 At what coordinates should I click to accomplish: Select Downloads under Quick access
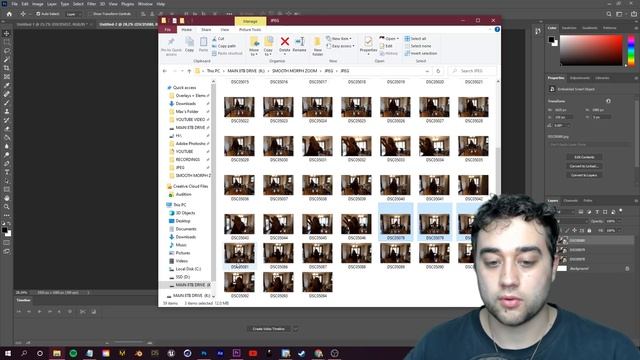point(186,104)
